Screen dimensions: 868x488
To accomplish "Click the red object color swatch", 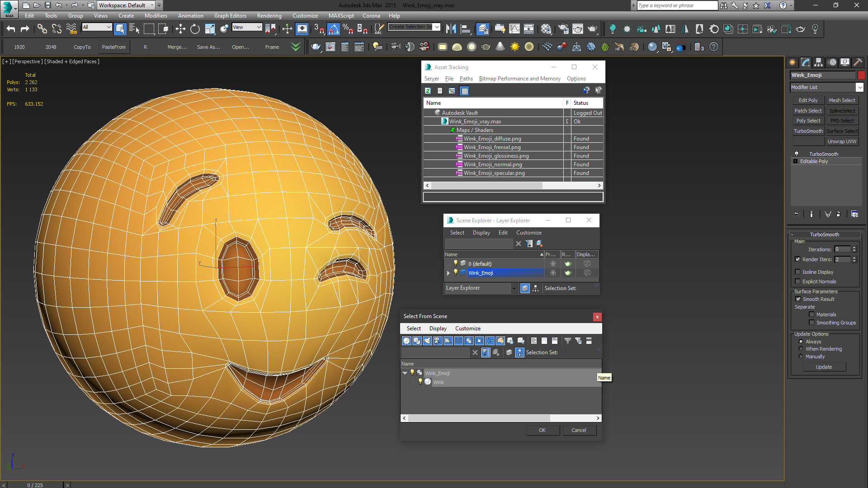I will click(x=861, y=75).
